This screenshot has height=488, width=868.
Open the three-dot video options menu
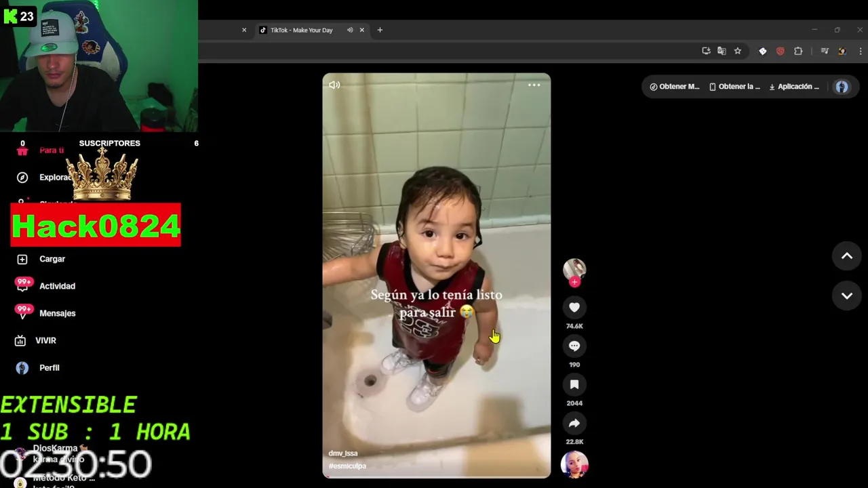(534, 85)
